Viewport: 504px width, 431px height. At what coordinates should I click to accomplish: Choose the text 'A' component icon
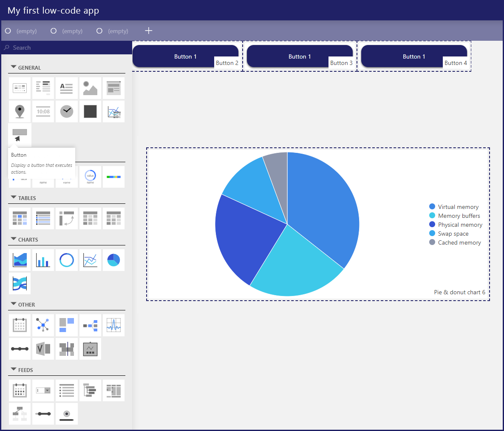click(x=67, y=88)
